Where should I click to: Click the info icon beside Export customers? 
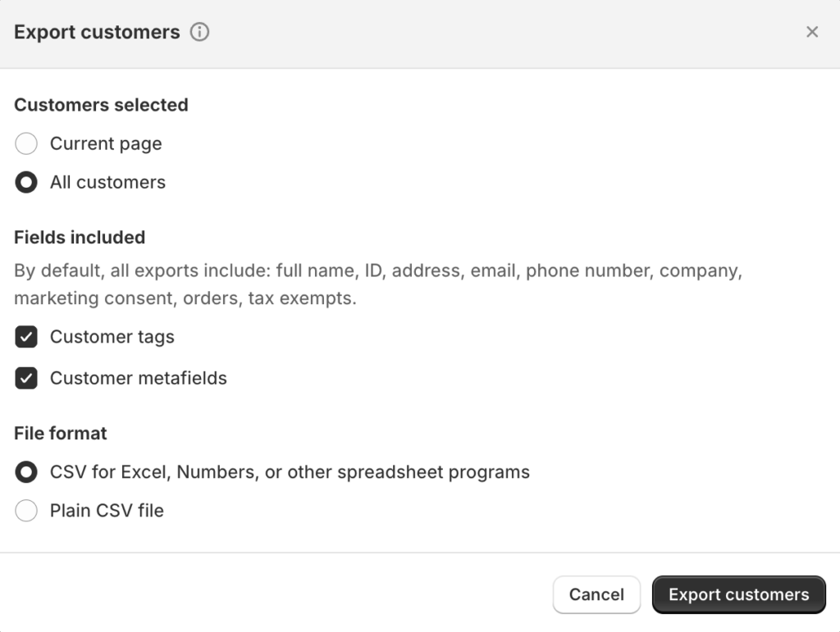pos(200,32)
